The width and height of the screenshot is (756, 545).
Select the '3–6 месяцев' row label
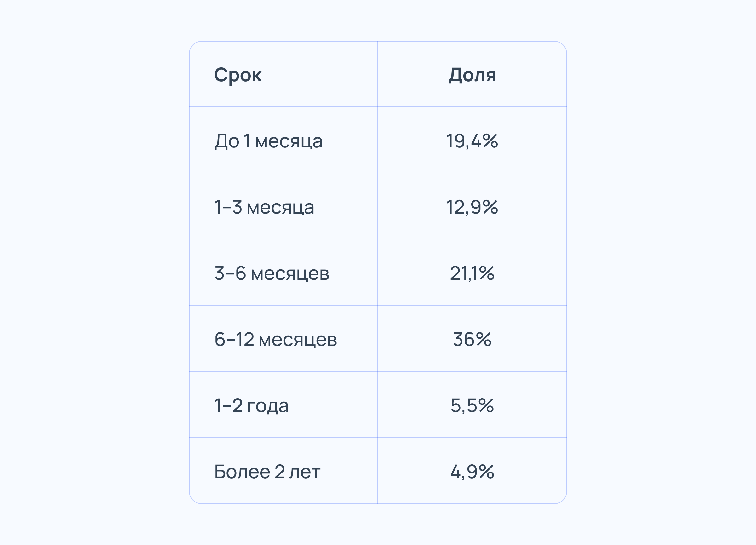272,273
